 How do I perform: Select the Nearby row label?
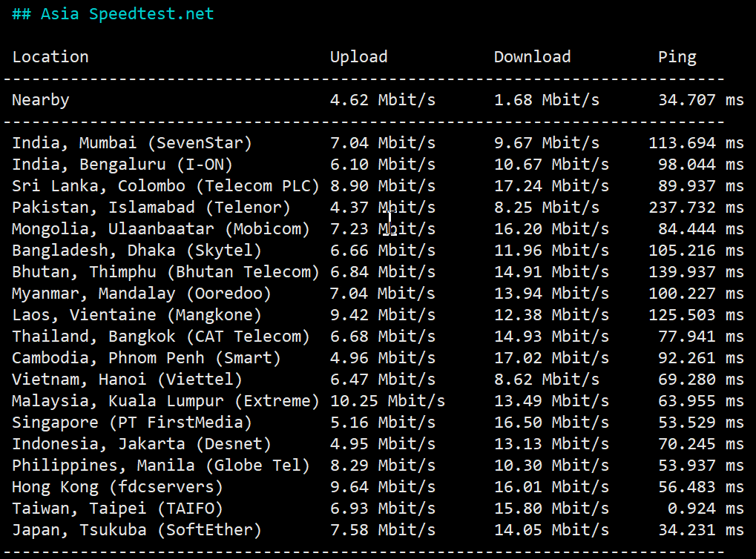(x=41, y=100)
